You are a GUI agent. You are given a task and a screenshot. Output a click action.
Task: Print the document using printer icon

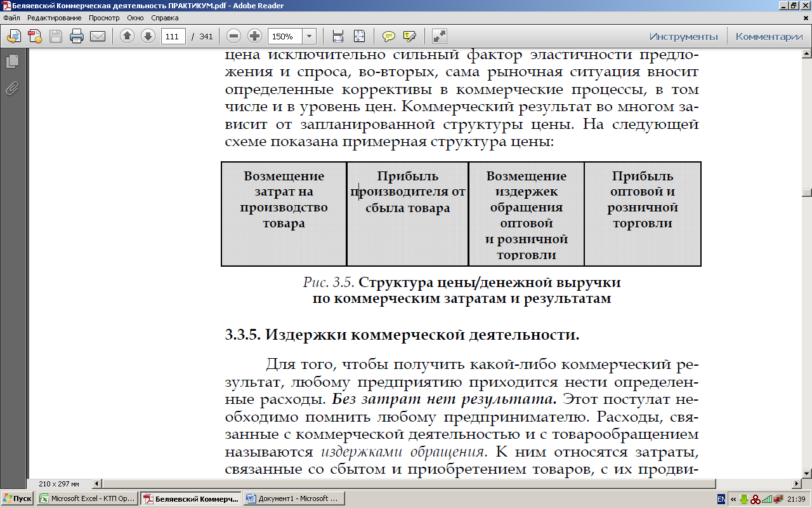[77, 36]
